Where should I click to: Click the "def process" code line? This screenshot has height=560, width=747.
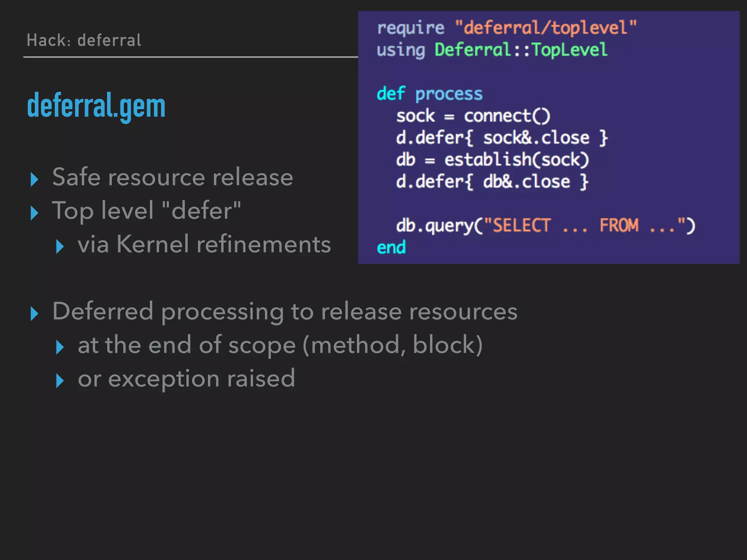click(429, 94)
